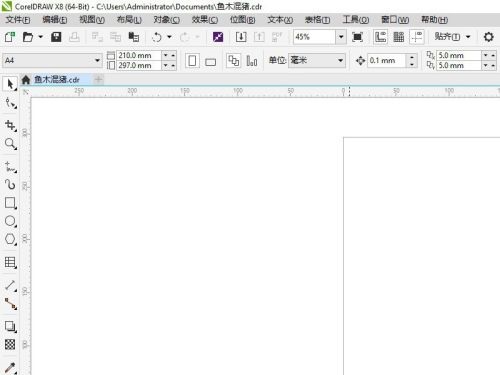Click the Import icon
Screen dimensions: 500x375
[241, 37]
